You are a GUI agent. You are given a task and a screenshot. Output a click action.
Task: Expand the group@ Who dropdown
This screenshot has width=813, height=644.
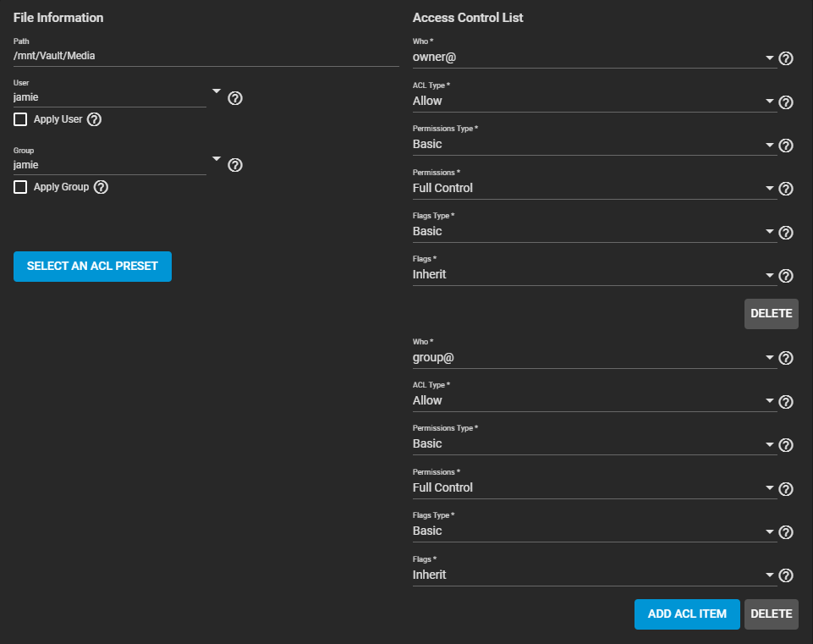pos(592,357)
